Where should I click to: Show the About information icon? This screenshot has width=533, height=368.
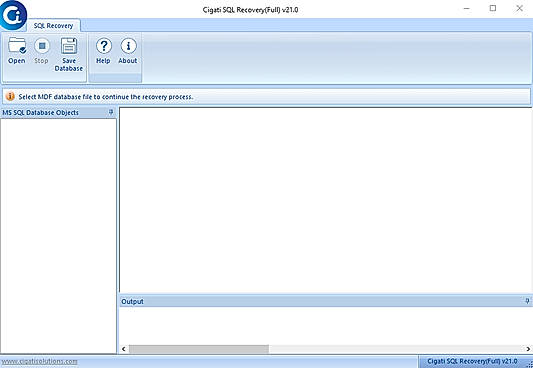128,51
